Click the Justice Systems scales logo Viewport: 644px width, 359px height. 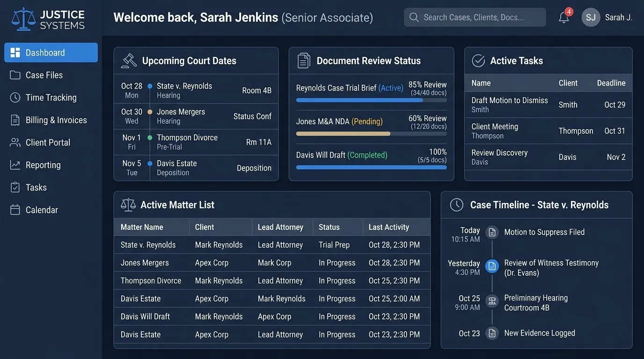point(23,19)
